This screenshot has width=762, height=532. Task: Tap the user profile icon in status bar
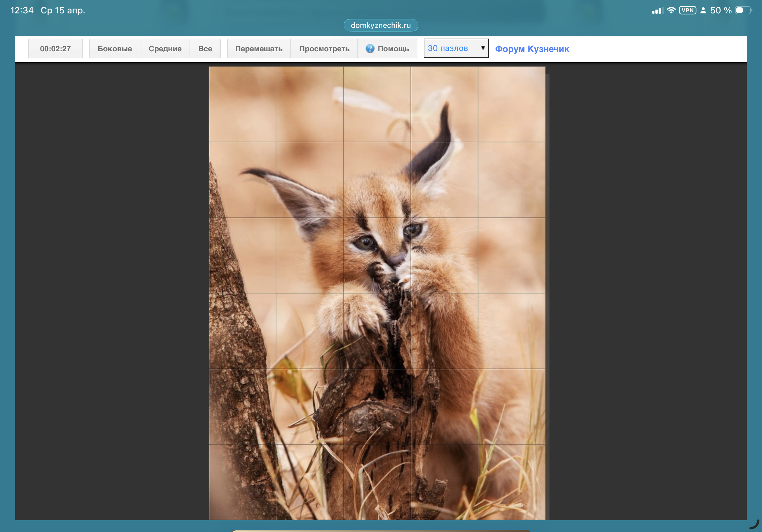703,10
